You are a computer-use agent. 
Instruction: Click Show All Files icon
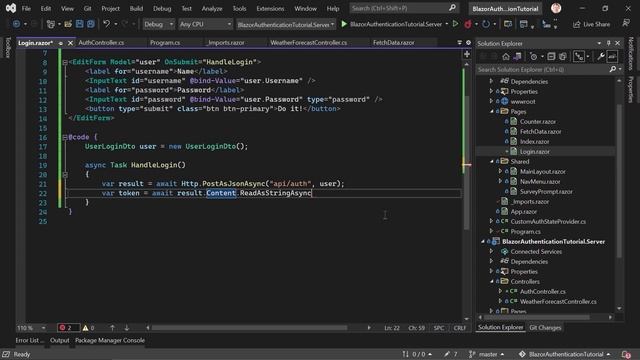pos(562,57)
